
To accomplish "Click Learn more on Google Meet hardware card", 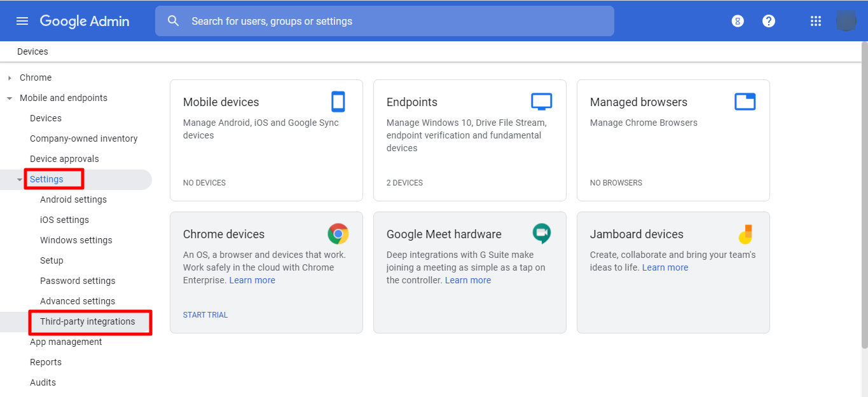I will (x=468, y=280).
